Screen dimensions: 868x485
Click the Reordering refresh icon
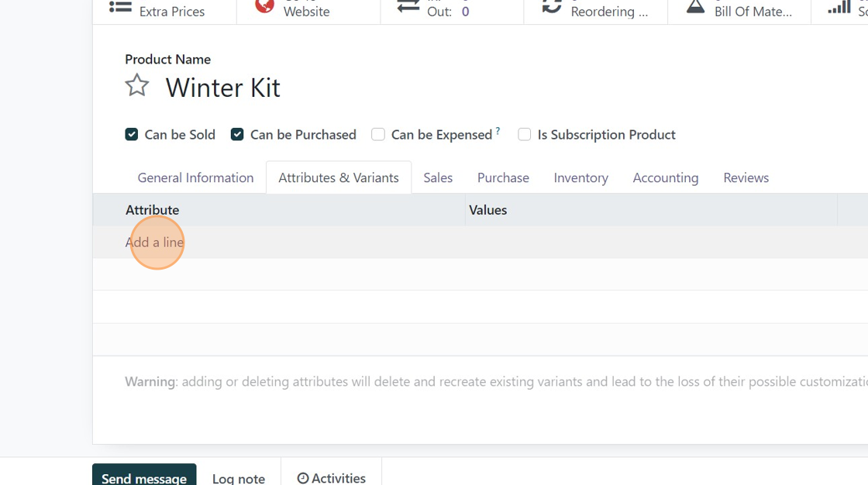[551, 6]
